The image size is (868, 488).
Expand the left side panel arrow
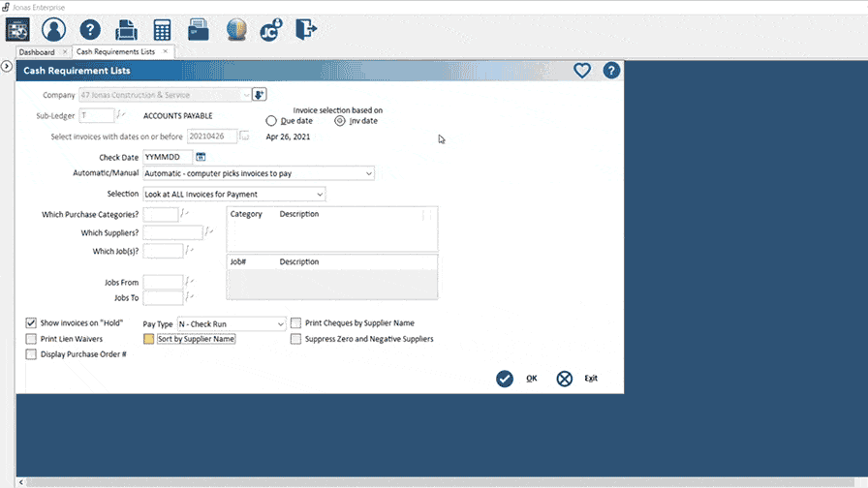(7, 67)
